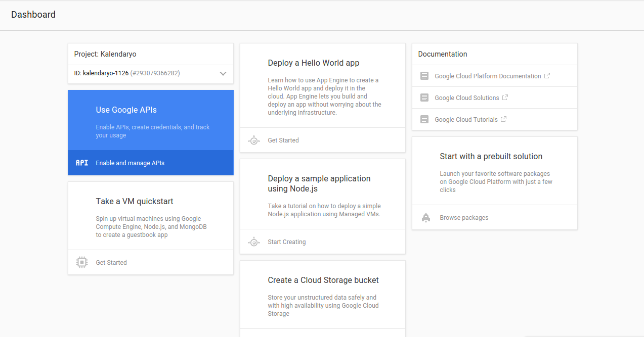Click the Use Google APIs card heading
644x337 pixels.
click(126, 110)
